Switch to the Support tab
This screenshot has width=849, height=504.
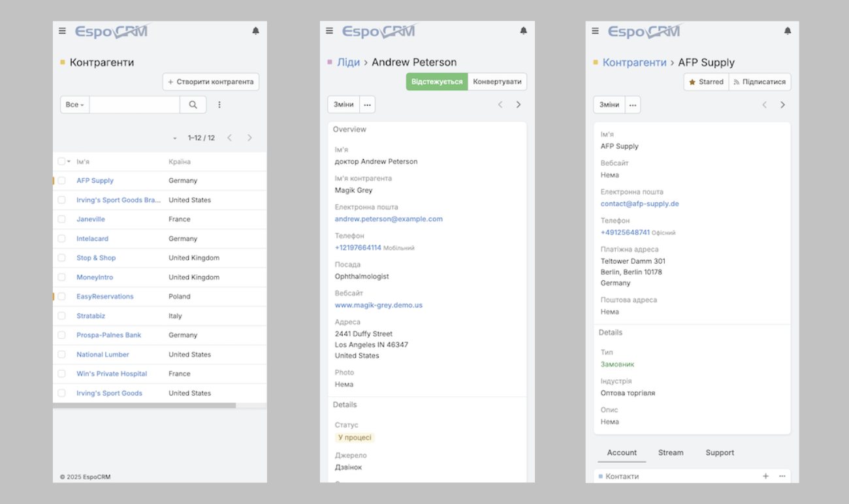coord(720,452)
